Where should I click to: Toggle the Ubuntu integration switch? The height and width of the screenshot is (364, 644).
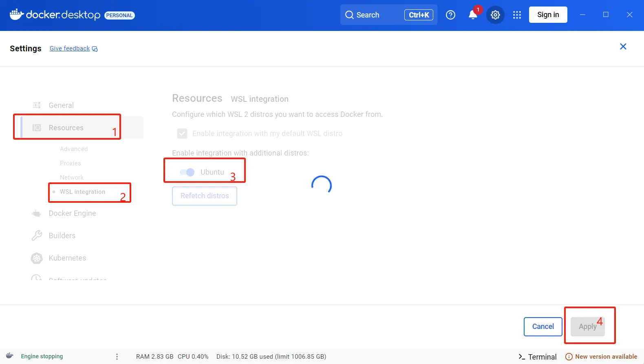(187, 172)
